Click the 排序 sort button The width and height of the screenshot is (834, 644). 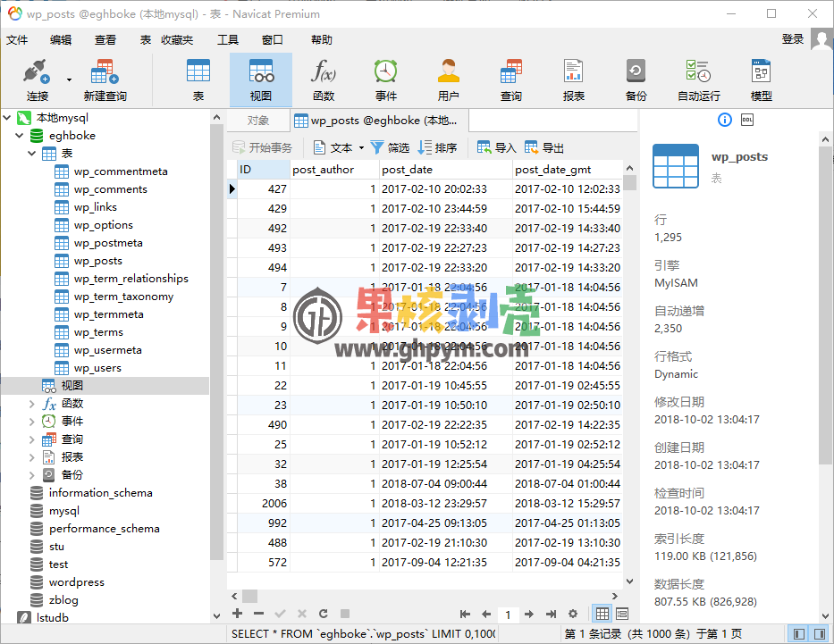tap(437, 147)
